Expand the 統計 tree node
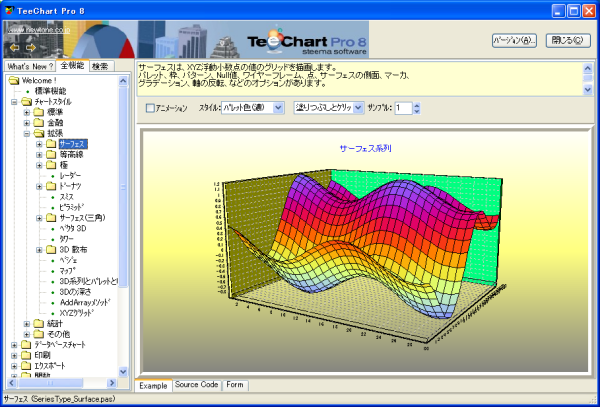 [27, 324]
